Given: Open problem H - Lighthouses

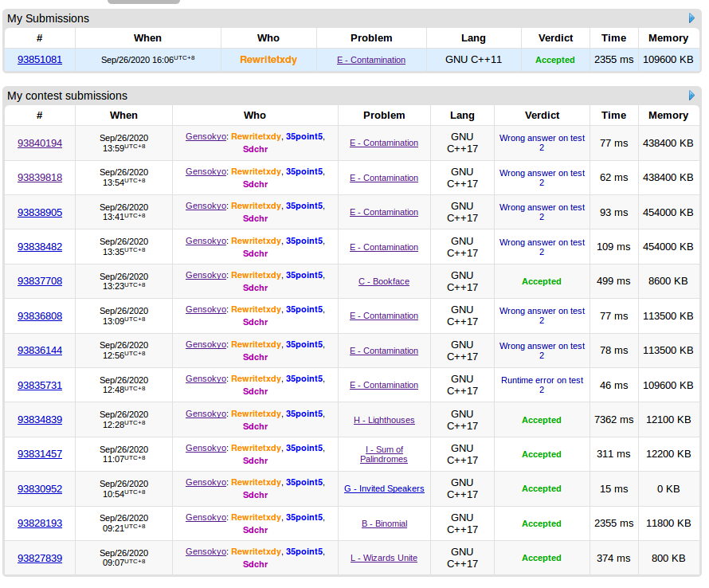Looking at the screenshot, I should point(384,420).
